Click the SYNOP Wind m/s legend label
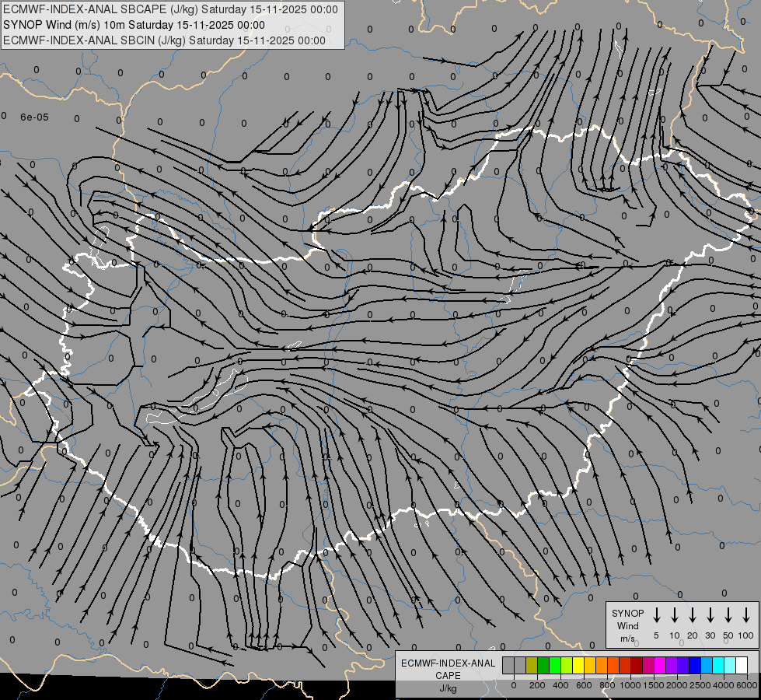This screenshot has width=761, height=700. (x=627, y=625)
